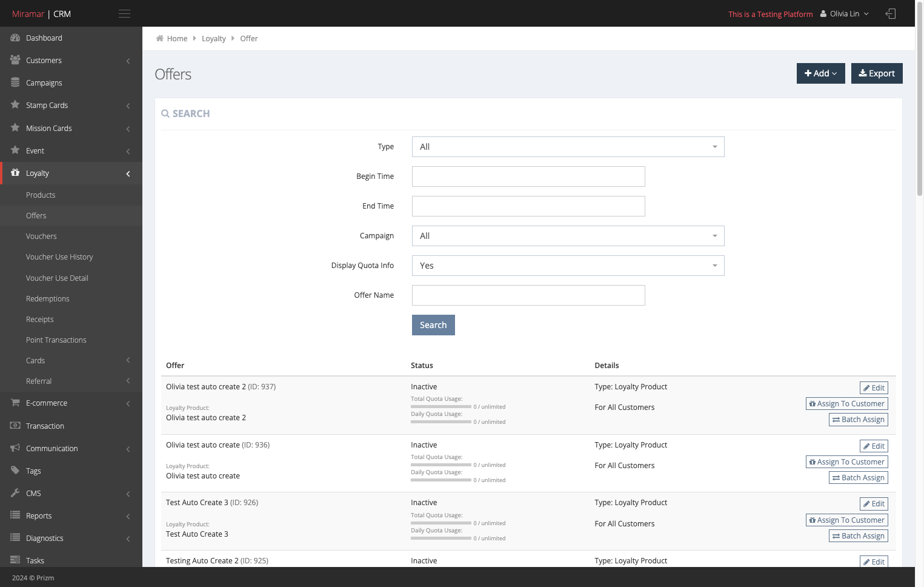Open Products in the Loyalty submenu
Image resolution: width=924 pixels, height=587 pixels.
(x=41, y=195)
